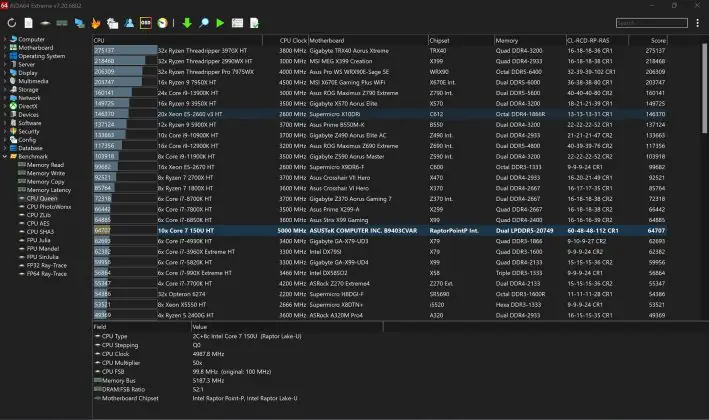Open the results list toolbar icon
Viewport: 709px width, 420px height.
pyautogui.click(x=237, y=23)
